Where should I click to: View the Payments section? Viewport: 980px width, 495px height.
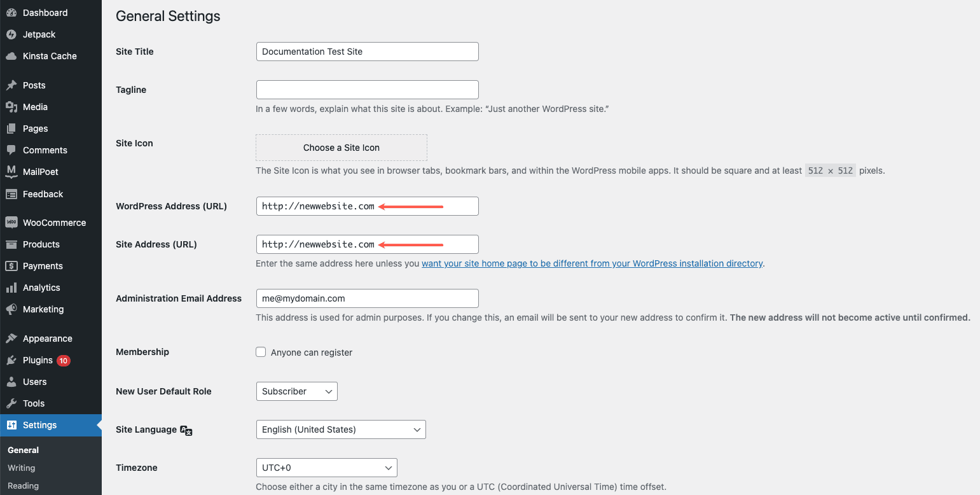(44, 265)
